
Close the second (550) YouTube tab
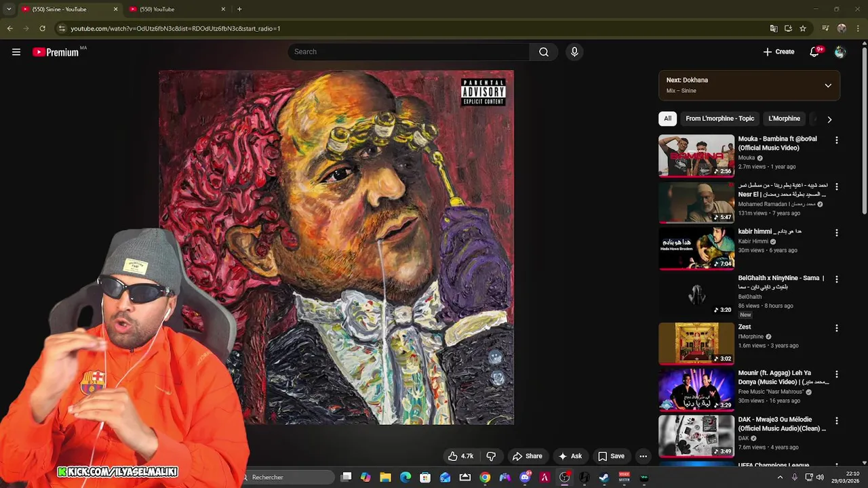(223, 9)
